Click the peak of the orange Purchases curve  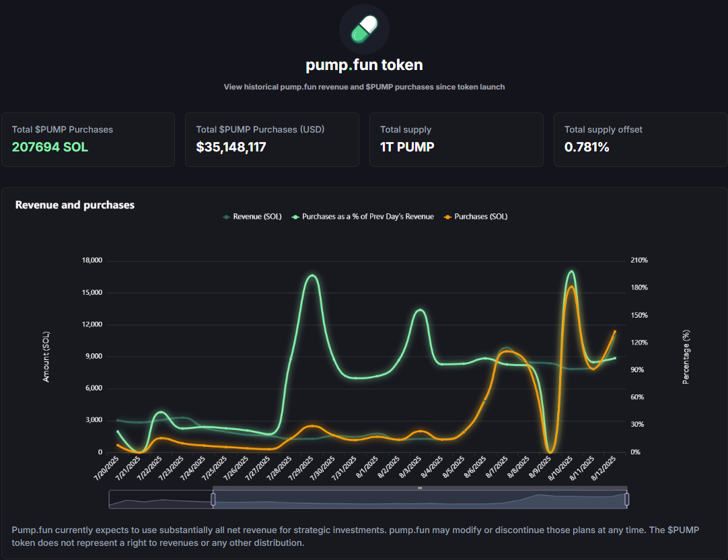[x=571, y=286]
